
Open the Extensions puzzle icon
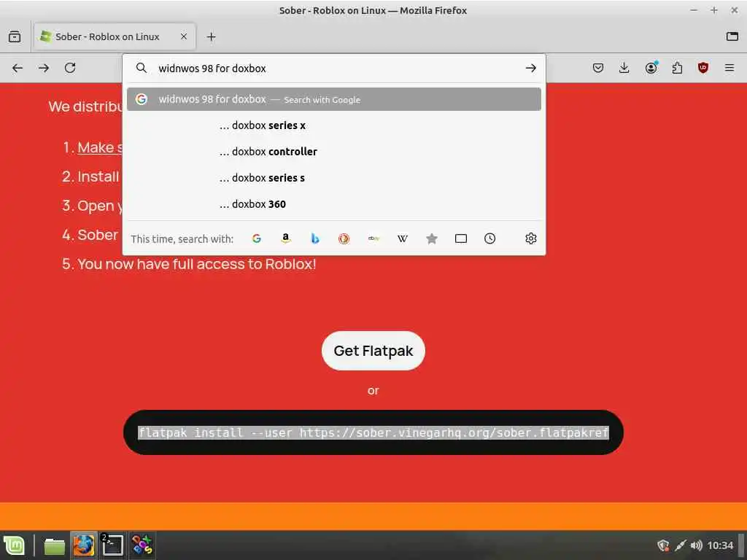coord(677,68)
